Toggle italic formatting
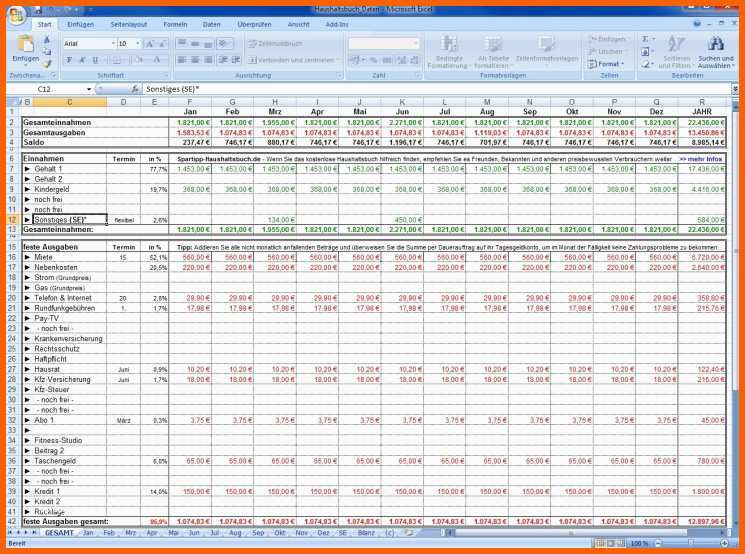This screenshot has height=554, width=745. [x=82, y=60]
